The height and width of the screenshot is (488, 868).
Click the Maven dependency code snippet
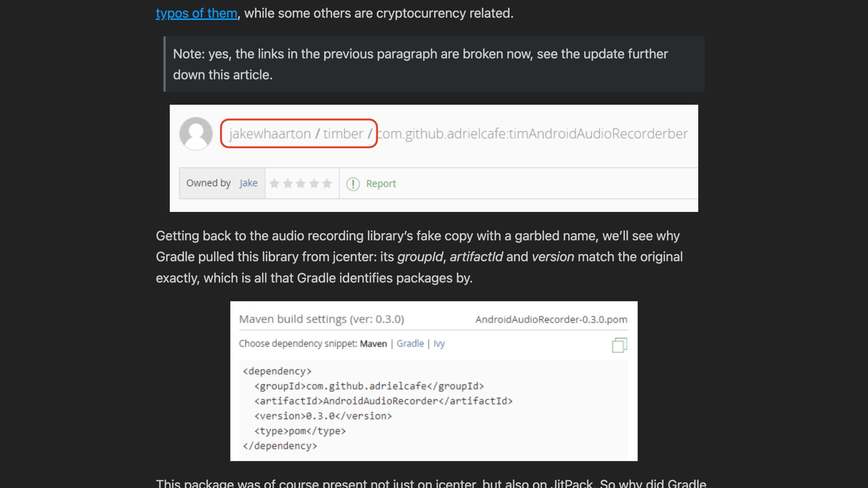[384, 408]
